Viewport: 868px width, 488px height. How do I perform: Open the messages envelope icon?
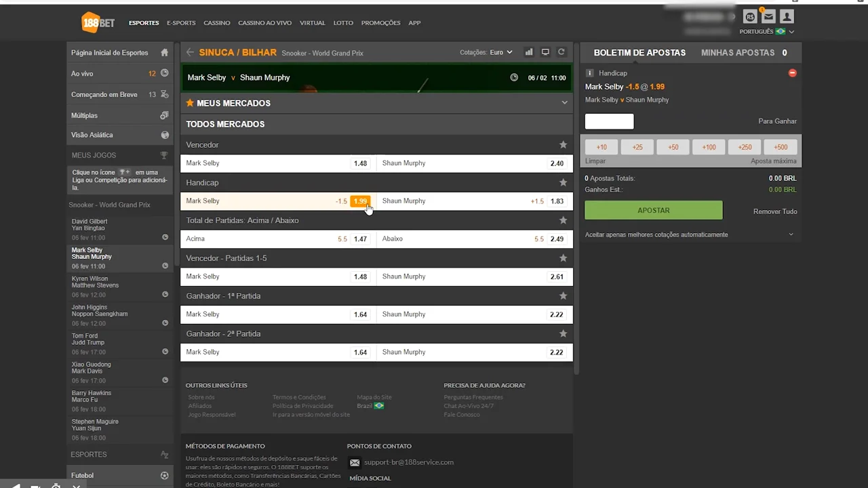768,17
